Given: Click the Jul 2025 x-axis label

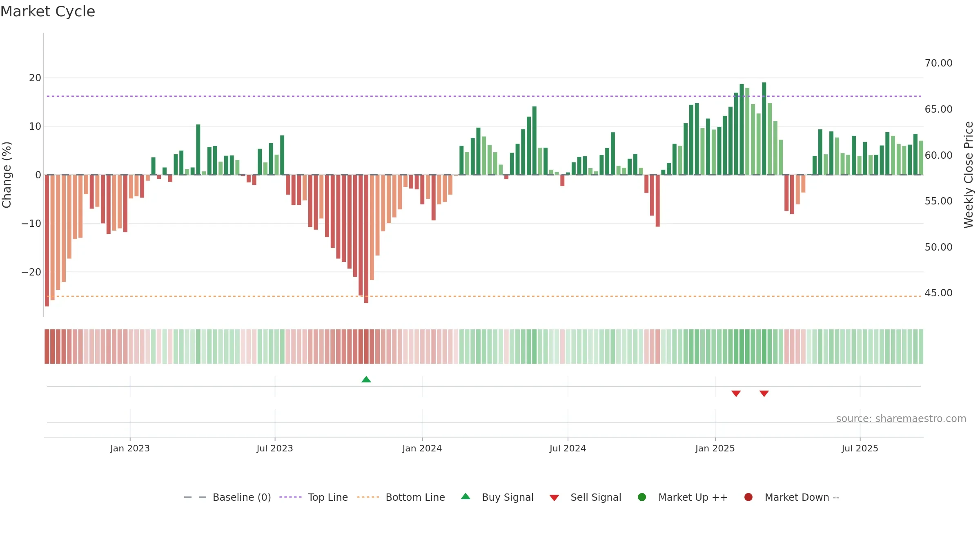Looking at the screenshot, I should click(x=860, y=448).
